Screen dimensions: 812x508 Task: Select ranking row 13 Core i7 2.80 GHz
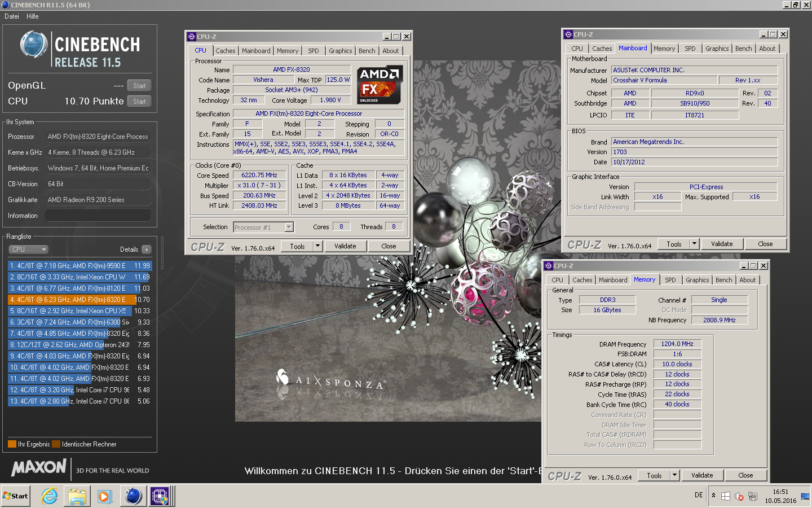[x=80, y=401]
